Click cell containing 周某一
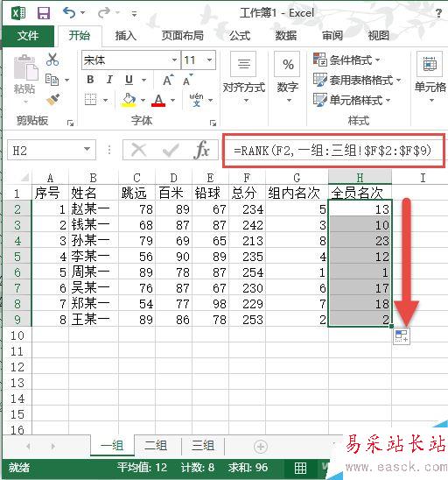 pyautogui.click(x=94, y=272)
